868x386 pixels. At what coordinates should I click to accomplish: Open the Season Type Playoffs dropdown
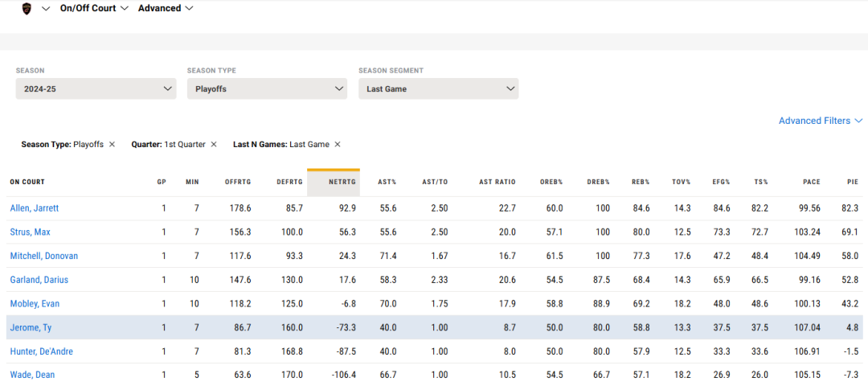click(x=267, y=88)
